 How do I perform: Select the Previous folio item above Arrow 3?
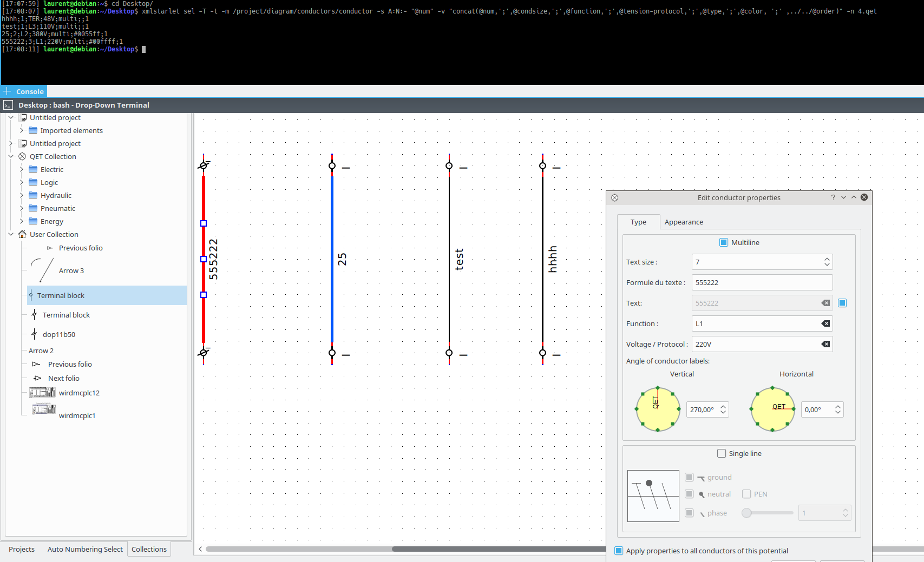point(80,248)
